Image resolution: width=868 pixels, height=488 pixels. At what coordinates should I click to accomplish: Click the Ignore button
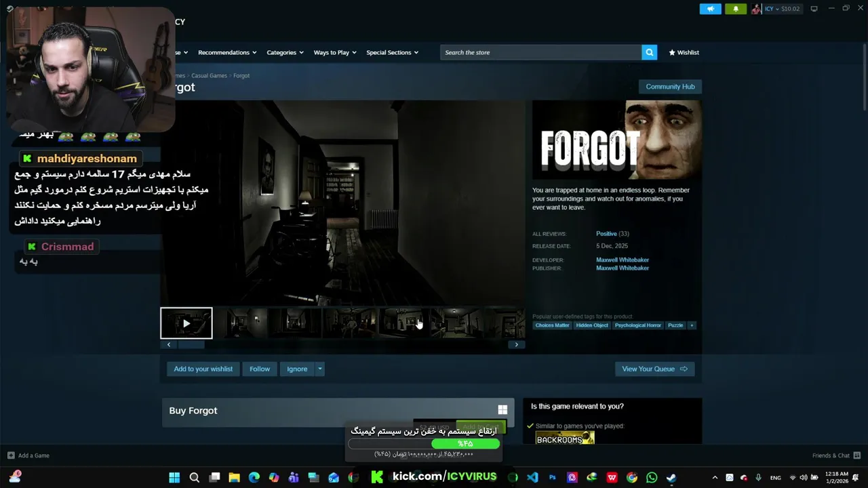pyautogui.click(x=297, y=369)
